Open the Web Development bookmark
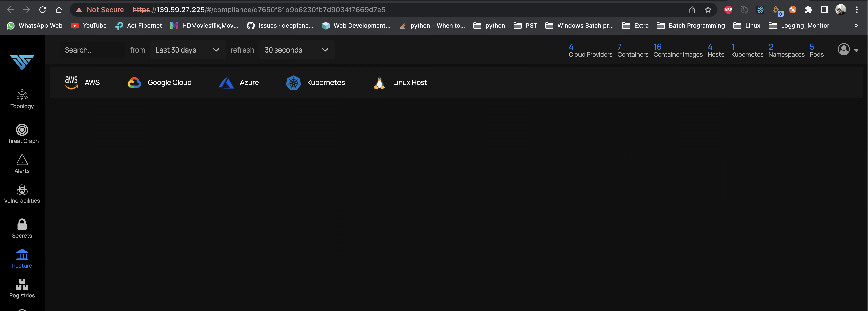The width and height of the screenshot is (868, 311). 356,26
